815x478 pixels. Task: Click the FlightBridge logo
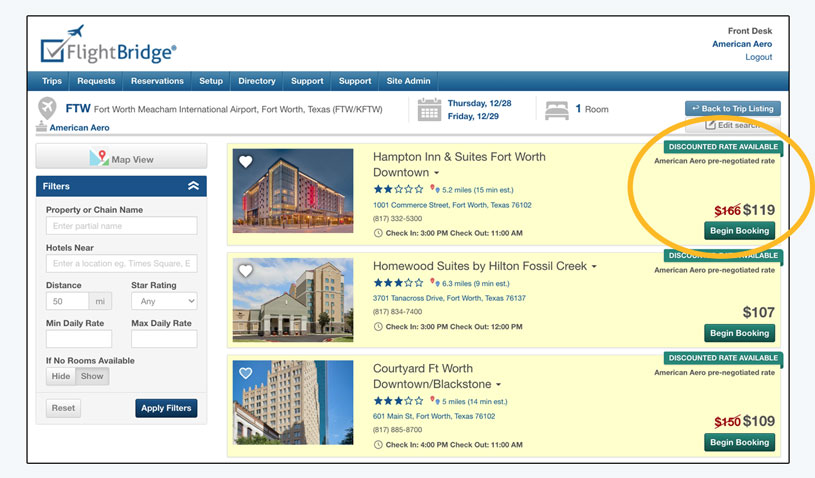[x=108, y=47]
